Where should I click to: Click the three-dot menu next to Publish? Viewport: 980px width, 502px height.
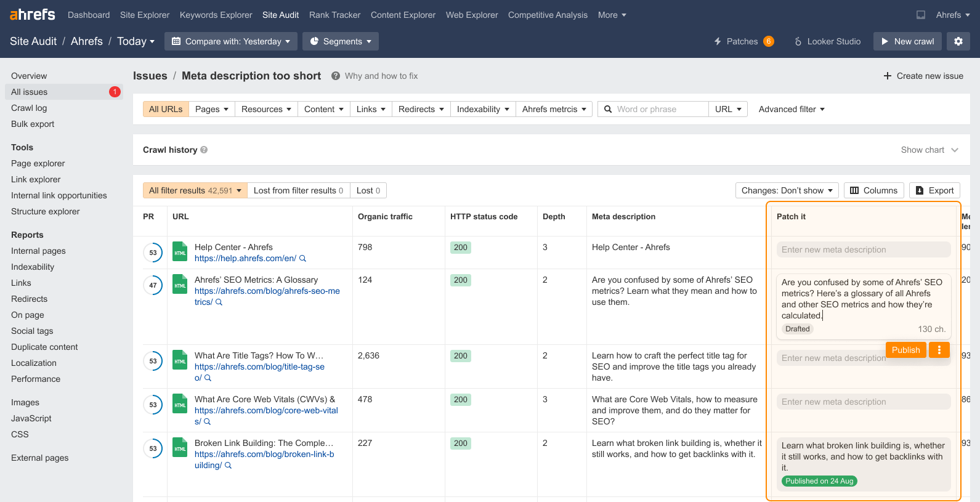pyautogui.click(x=939, y=350)
